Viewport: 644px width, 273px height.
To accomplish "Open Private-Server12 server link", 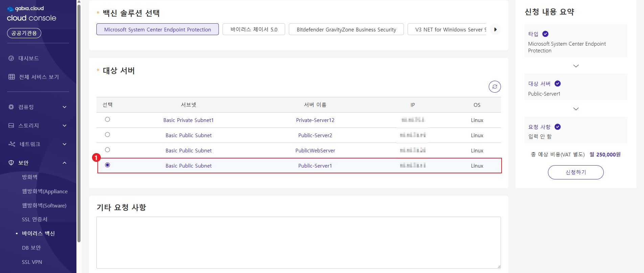I will (315, 120).
